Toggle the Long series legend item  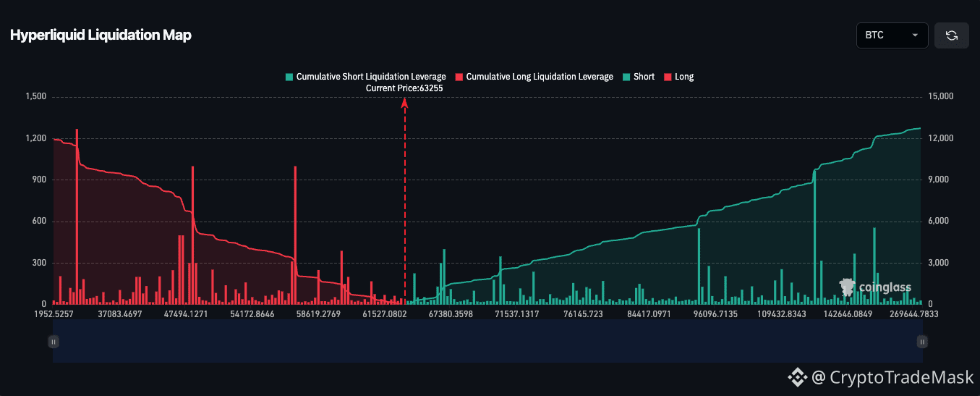tap(678, 77)
